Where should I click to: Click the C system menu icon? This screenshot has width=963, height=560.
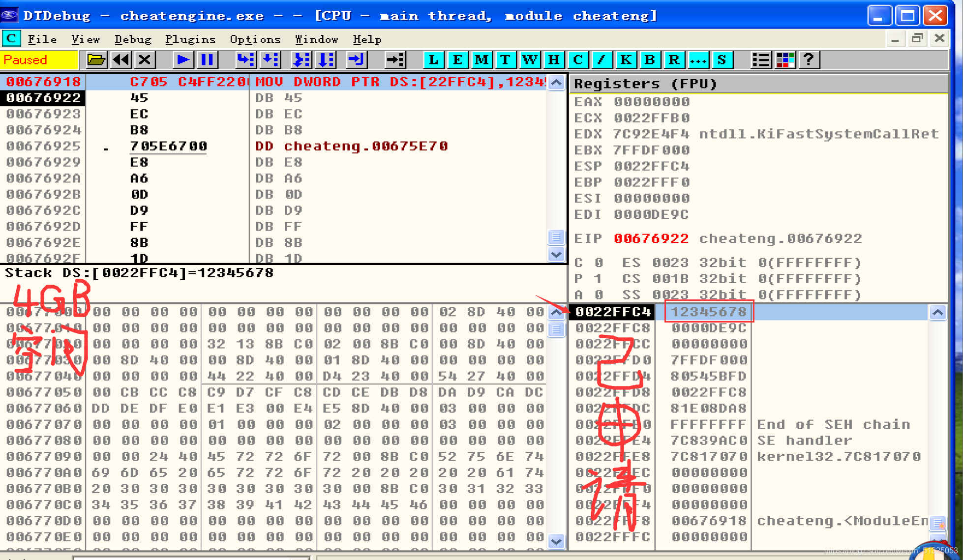[11, 39]
